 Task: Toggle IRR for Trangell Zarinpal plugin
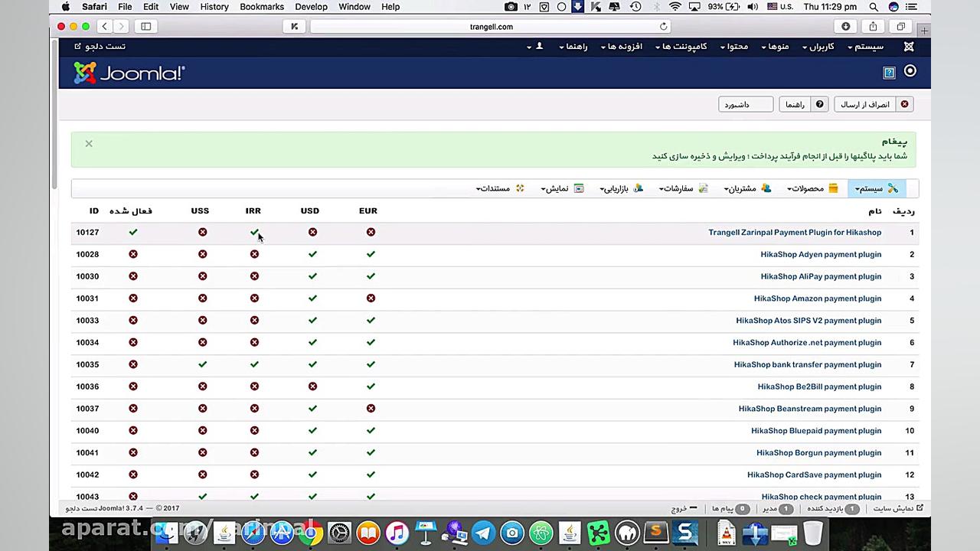pyautogui.click(x=254, y=232)
